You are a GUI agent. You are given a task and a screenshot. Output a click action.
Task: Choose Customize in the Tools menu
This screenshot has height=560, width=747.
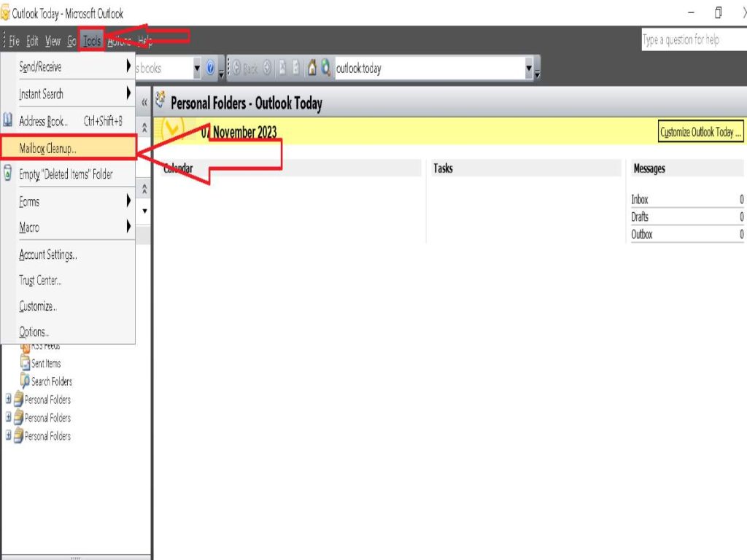pyautogui.click(x=68, y=306)
